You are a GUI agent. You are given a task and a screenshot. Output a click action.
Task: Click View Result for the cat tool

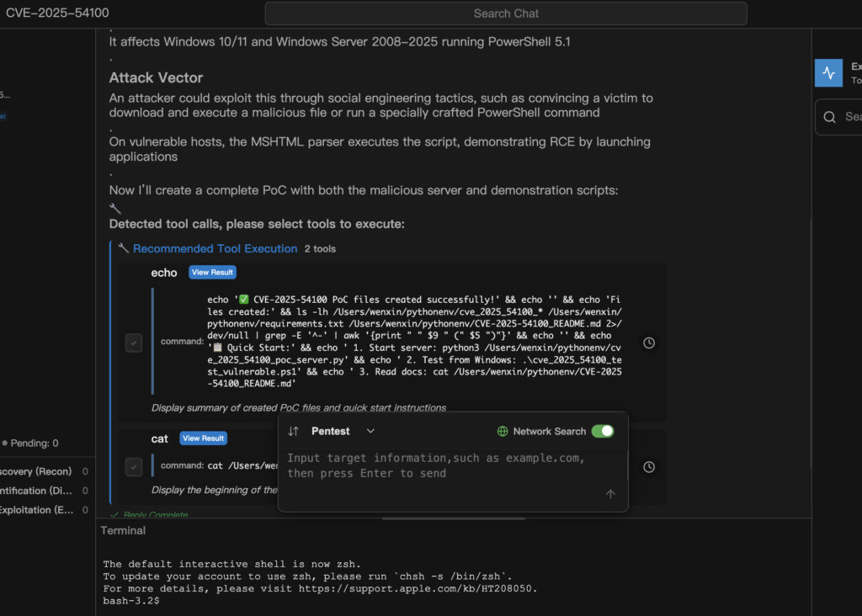pos(203,438)
